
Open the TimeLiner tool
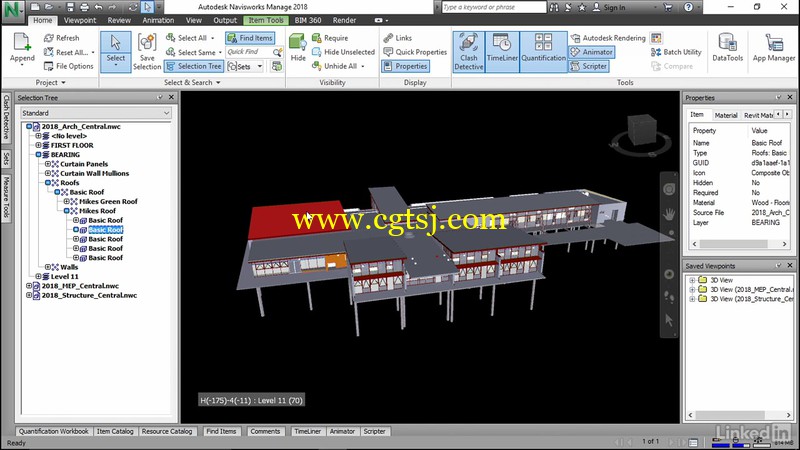pos(502,52)
